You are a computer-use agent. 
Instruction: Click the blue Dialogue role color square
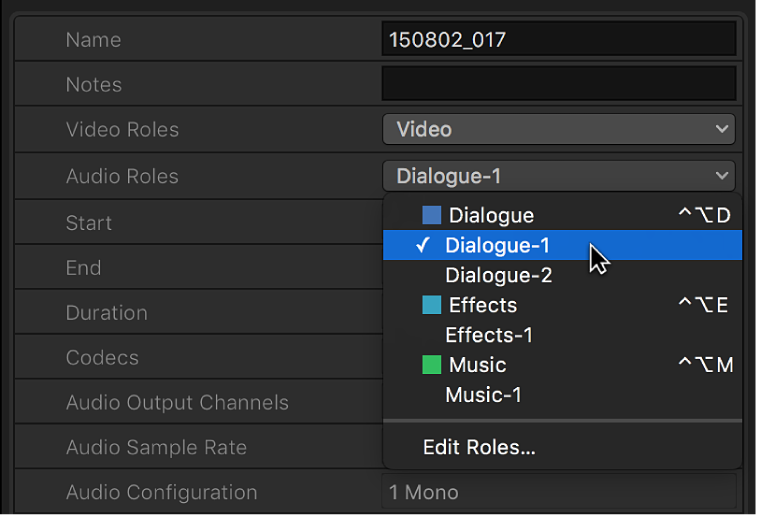point(432,215)
